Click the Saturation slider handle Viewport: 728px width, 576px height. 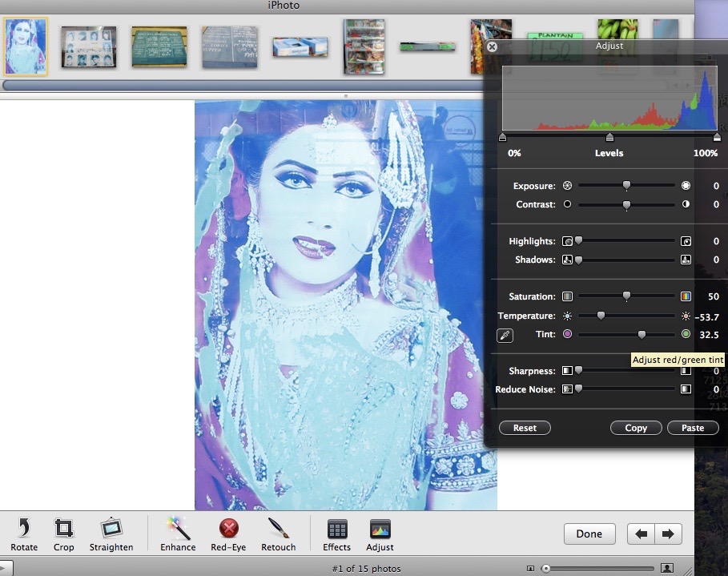(626, 296)
